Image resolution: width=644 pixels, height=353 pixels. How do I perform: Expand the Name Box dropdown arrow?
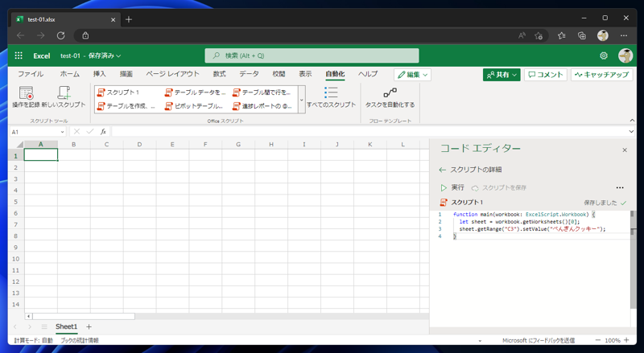click(x=62, y=132)
